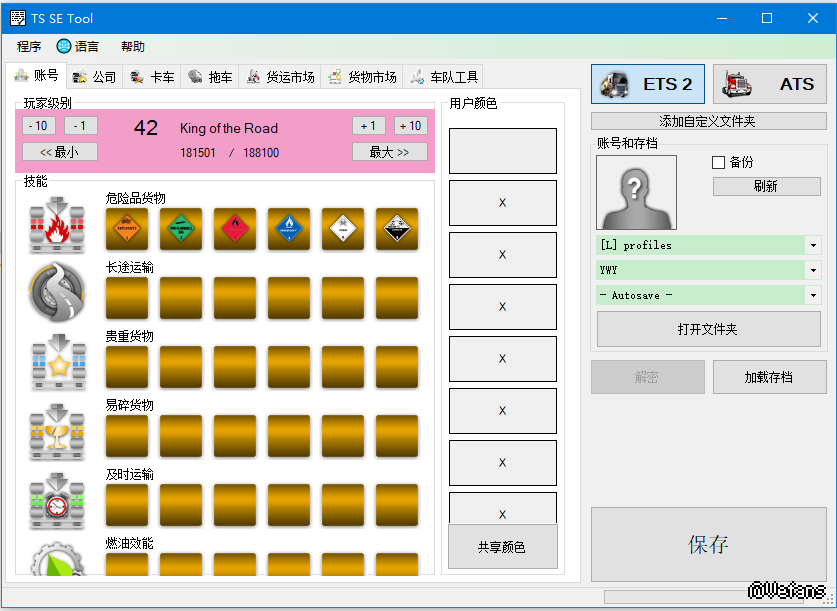Screen dimensions: 837x611
Task: Open the YWY profile dropdown
Action: (x=813, y=270)
